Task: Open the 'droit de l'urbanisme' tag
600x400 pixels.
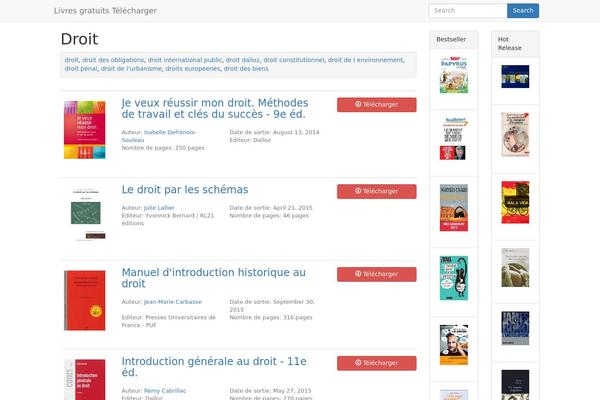Action: pyautogui.click(x=131, y=69)
